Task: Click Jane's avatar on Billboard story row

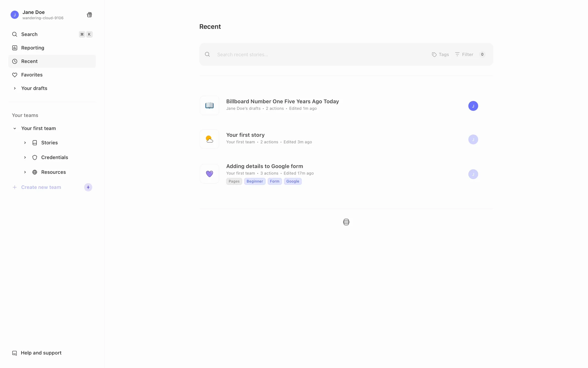Action: [x=473, y=106]
